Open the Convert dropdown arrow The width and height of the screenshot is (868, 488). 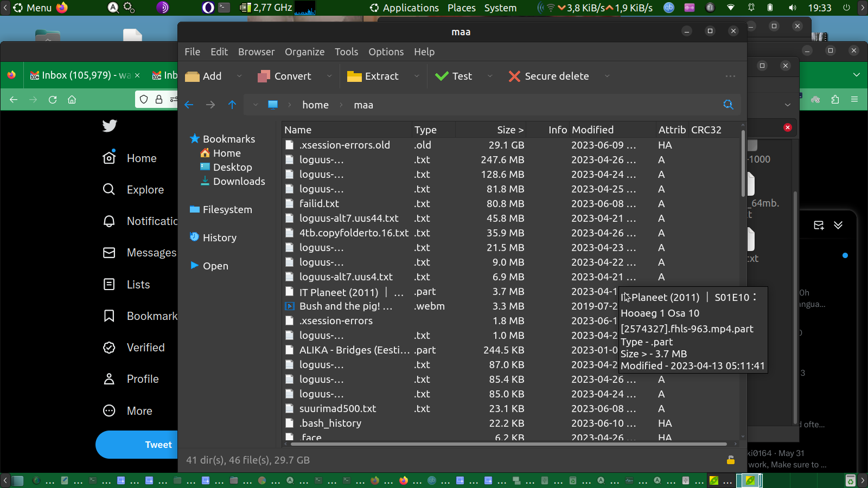[x=329, y=76]
